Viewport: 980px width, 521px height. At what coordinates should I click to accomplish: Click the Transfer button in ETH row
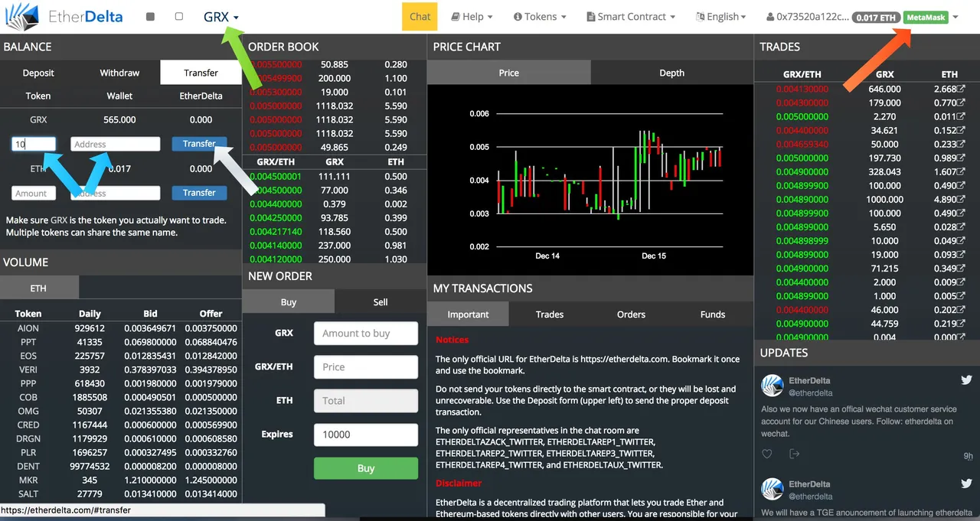[199, 193]
